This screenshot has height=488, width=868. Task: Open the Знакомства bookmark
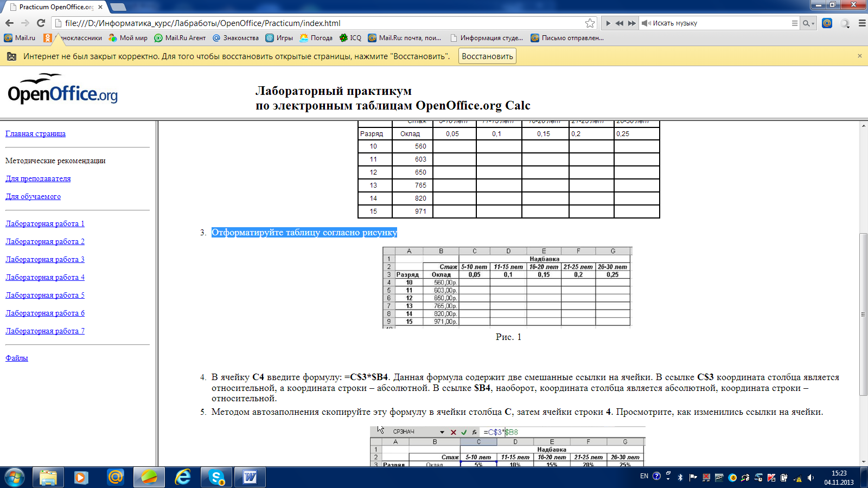point(235,38)
